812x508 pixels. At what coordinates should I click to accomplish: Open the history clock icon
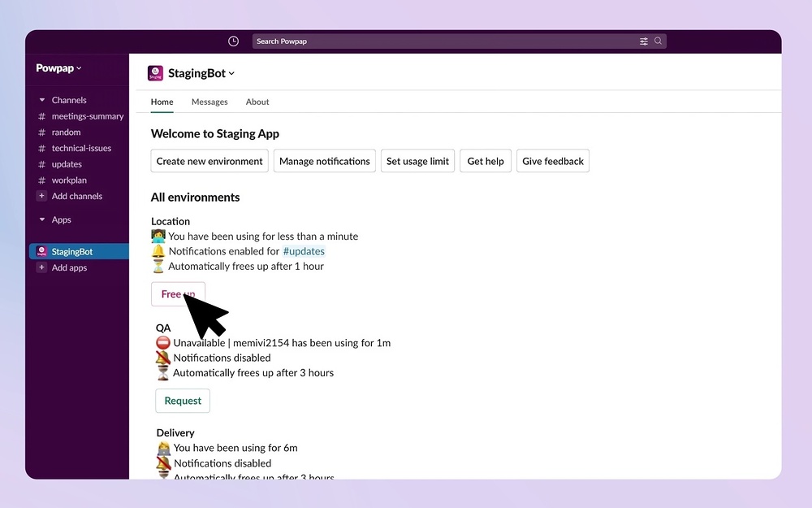234,41
